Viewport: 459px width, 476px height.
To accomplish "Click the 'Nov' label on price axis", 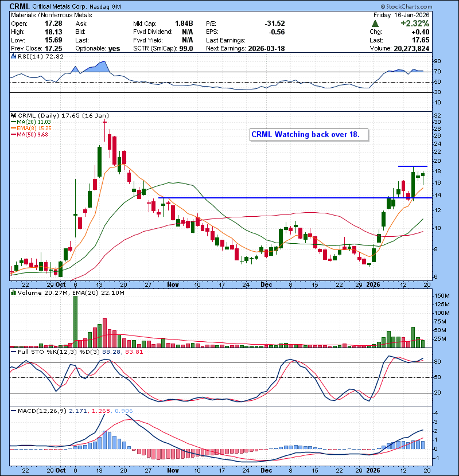I will [173, 285].
